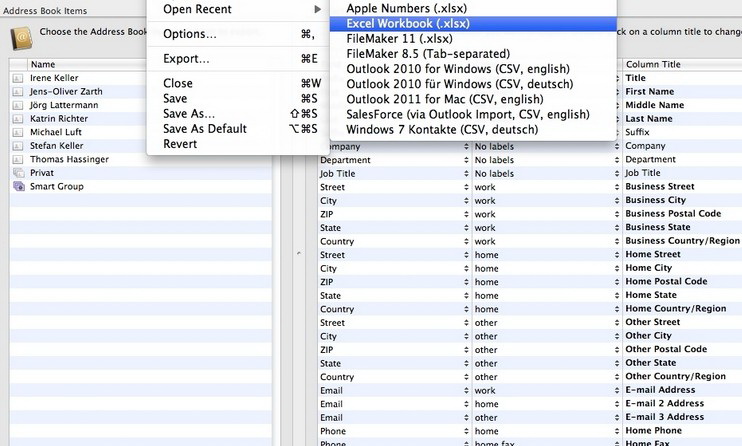Screen dimensions: 742x446
Task: Click the Business Street column title
Action: (660, 187)
